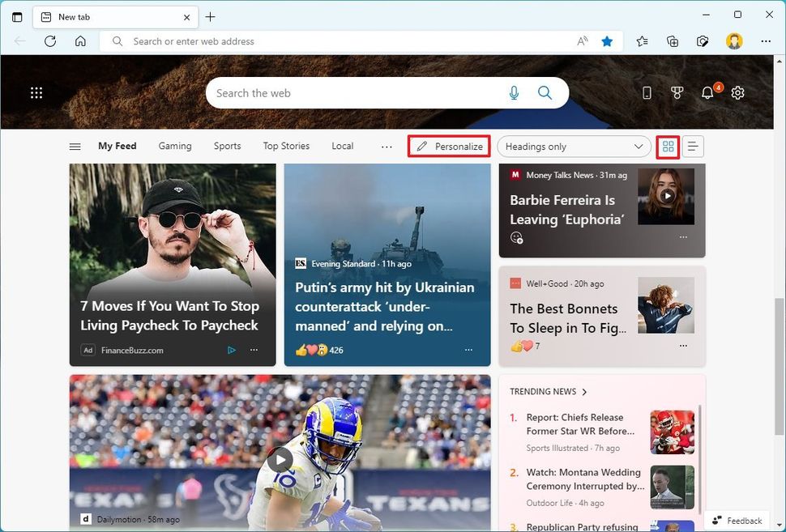Start voice search with the microphone icon
Screen dimensions: 786x532
pyautogui.click(x=514, y=92)
